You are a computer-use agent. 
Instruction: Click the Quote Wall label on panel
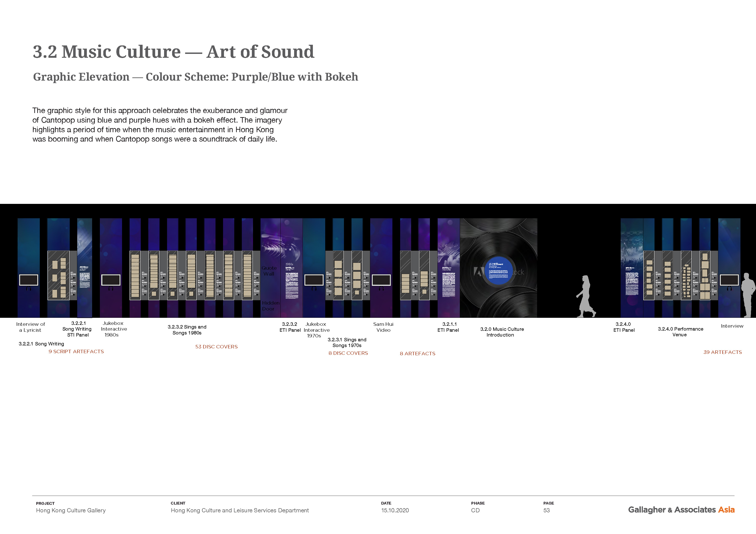coord(269,271)
